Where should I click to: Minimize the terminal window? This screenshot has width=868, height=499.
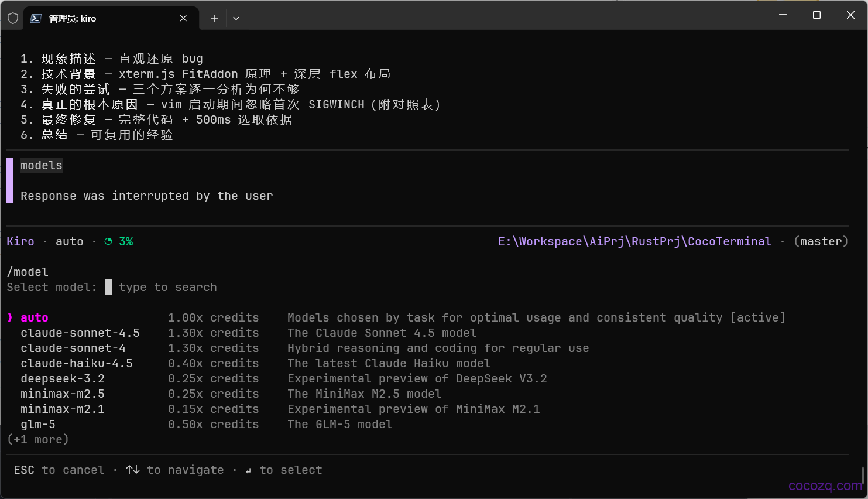783,15
